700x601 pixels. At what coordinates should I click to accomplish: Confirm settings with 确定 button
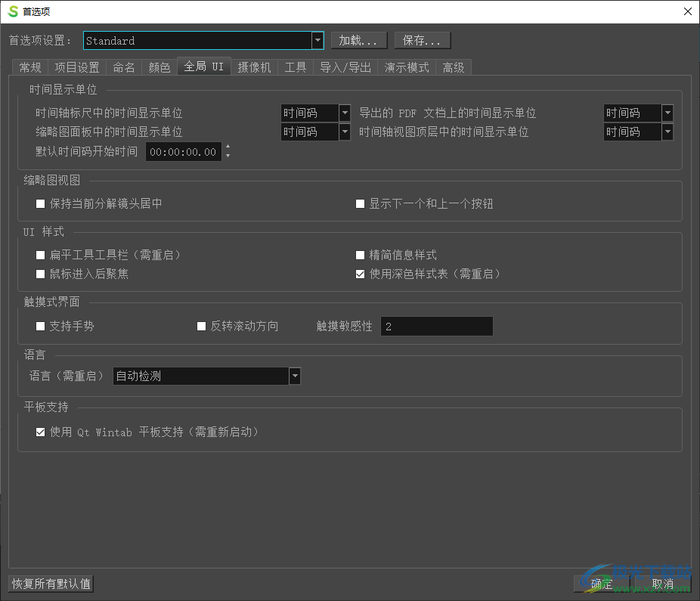click(x=601, y=584)
